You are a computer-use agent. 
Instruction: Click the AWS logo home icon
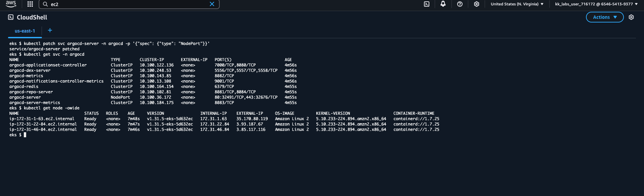(11, 4)
